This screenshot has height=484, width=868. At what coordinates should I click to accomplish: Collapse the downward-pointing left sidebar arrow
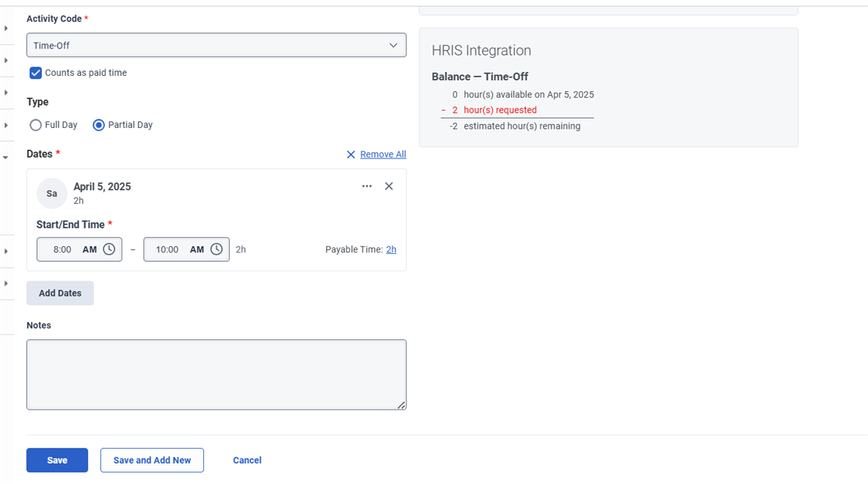(x=6, y=157)
